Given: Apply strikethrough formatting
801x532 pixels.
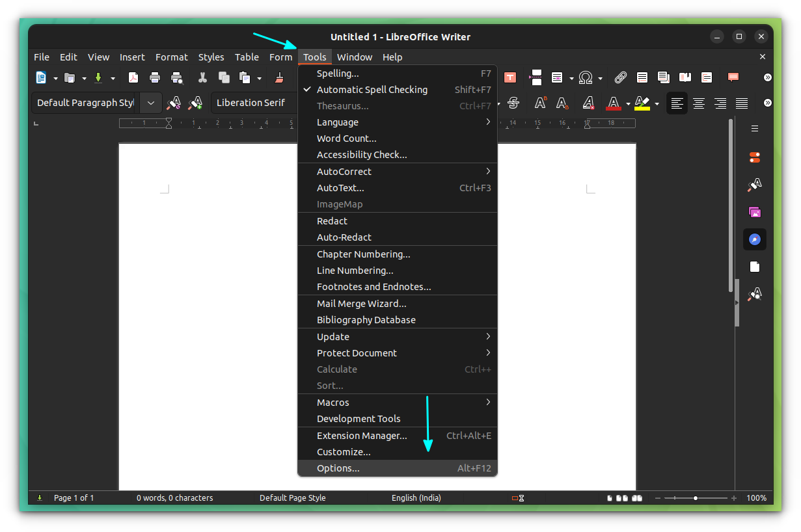Looking at the screenshot, I should tap(513, 103).
